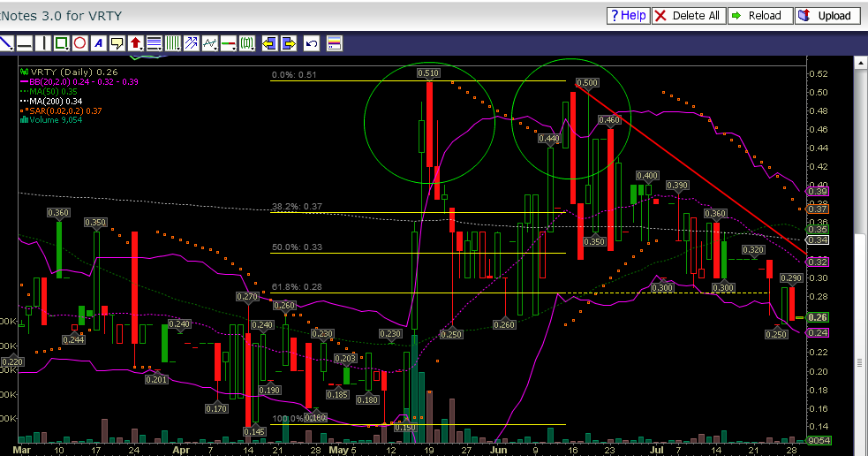This screenshot has width=868, height=456.
Task: Open the red arrow tool dropdown arrow
Action: click(142, 49)
